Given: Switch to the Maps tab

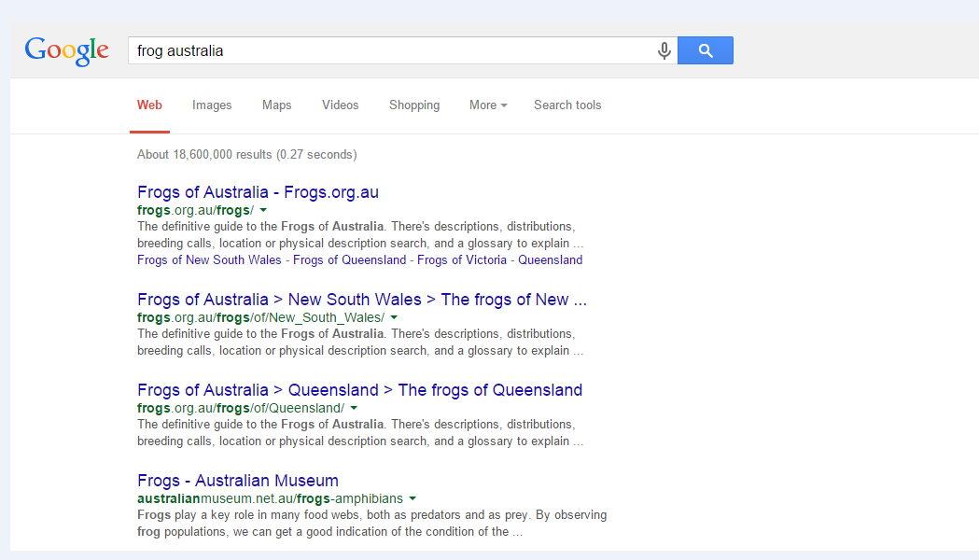Looking at the screenshot, I should [276, 105].
